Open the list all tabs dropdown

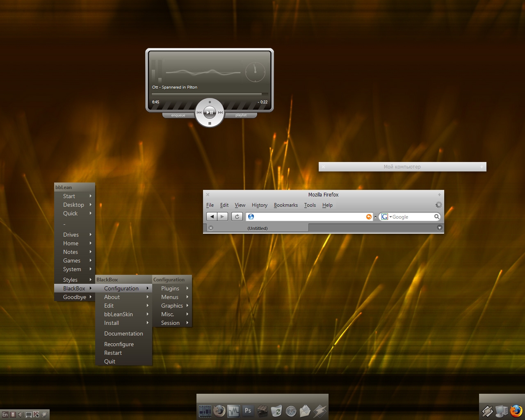439,228
